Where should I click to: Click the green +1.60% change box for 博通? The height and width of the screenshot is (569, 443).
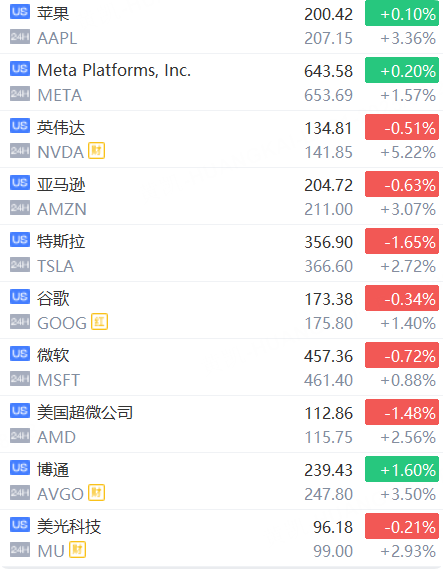[402, 469]
